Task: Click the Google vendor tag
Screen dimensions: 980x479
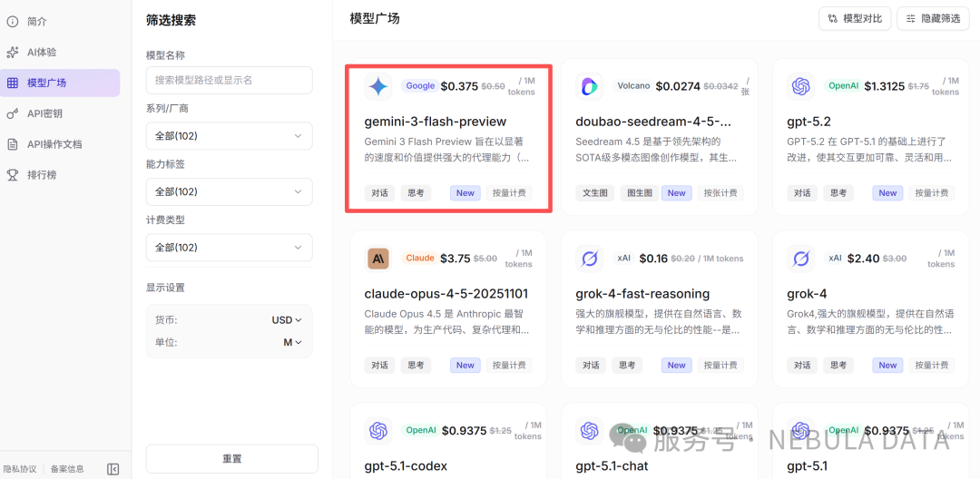Action: [x=420, y=86]
